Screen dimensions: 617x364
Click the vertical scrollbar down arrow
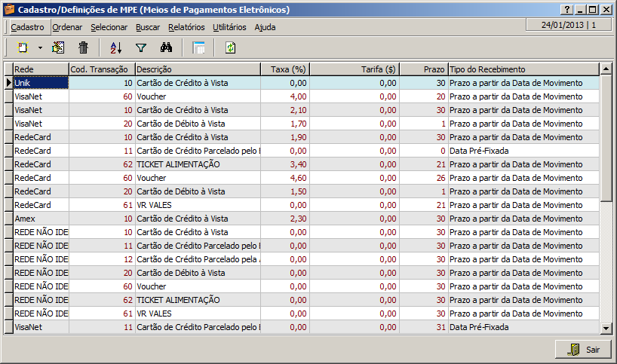[x=605, y=328]
